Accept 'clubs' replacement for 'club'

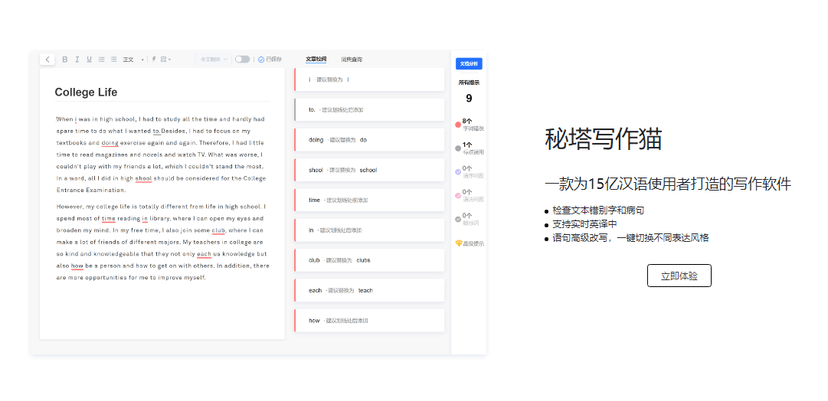point(363,260)
